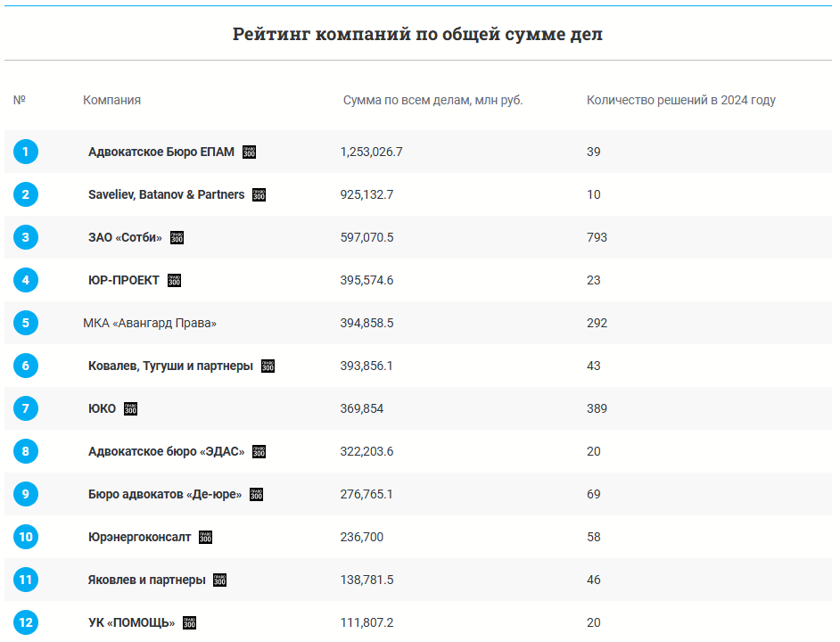Select the МКА «Авангард Права» company name

[150, 323]
